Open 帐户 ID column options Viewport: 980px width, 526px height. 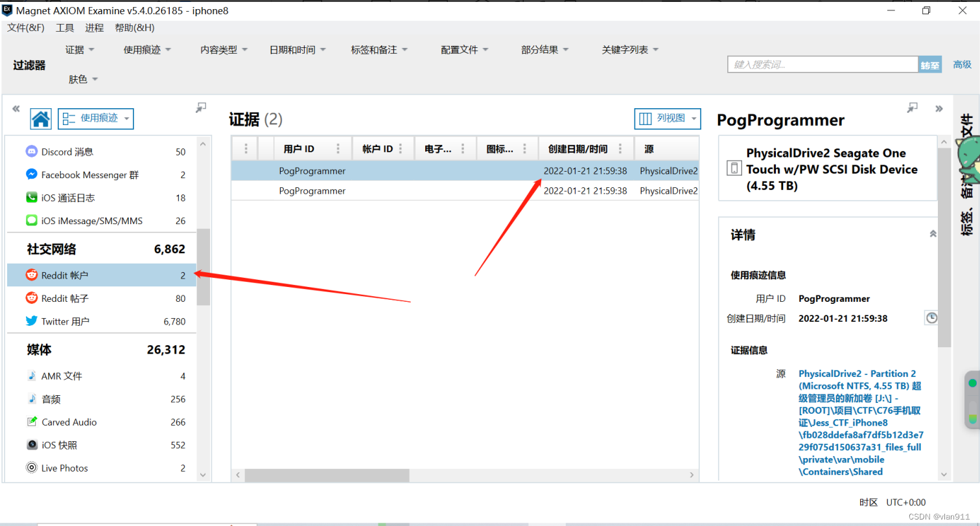point(401,149)
